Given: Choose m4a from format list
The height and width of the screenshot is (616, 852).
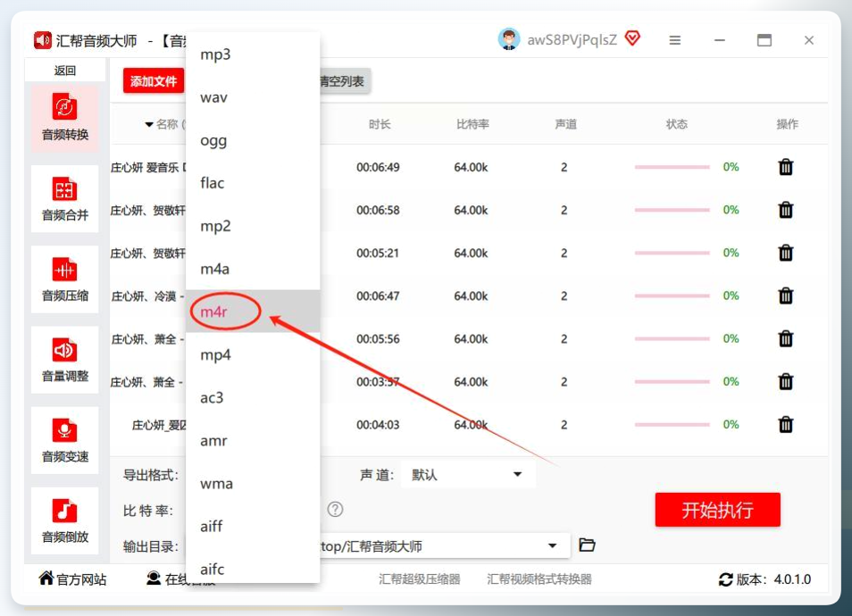Looking at the screenshot, I should [253, 269].
